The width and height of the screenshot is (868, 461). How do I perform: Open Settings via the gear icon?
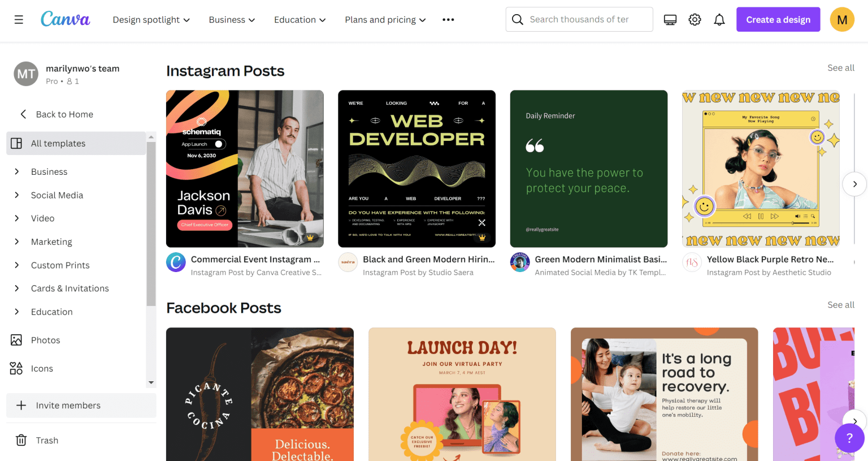(695, 19)
